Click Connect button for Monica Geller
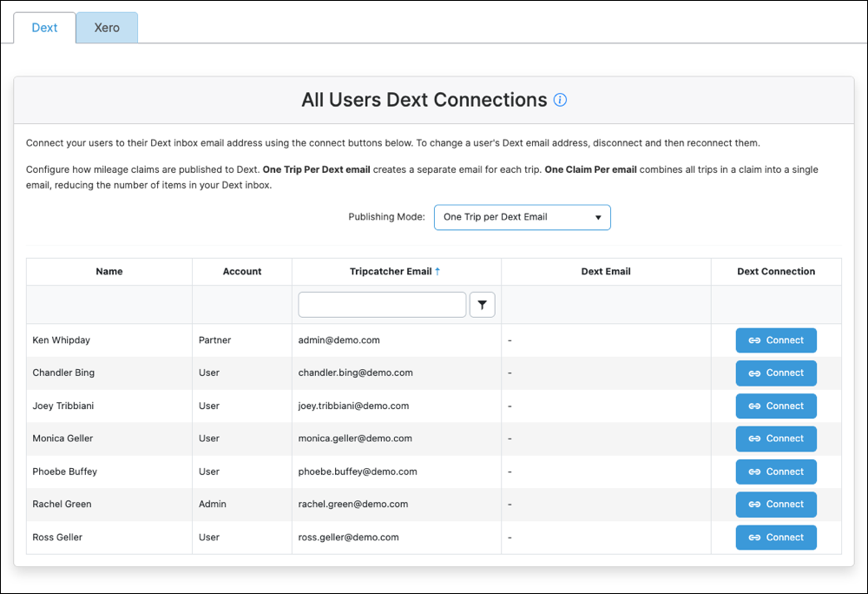 coord(775,439)
